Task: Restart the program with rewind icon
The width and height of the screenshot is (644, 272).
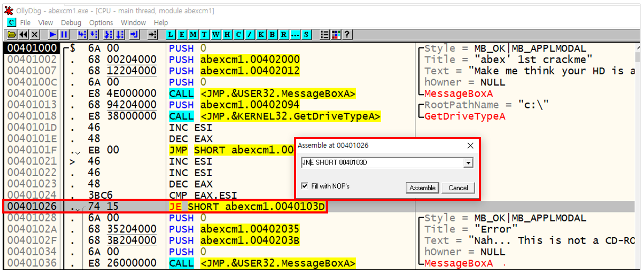Action: [23, 35]
